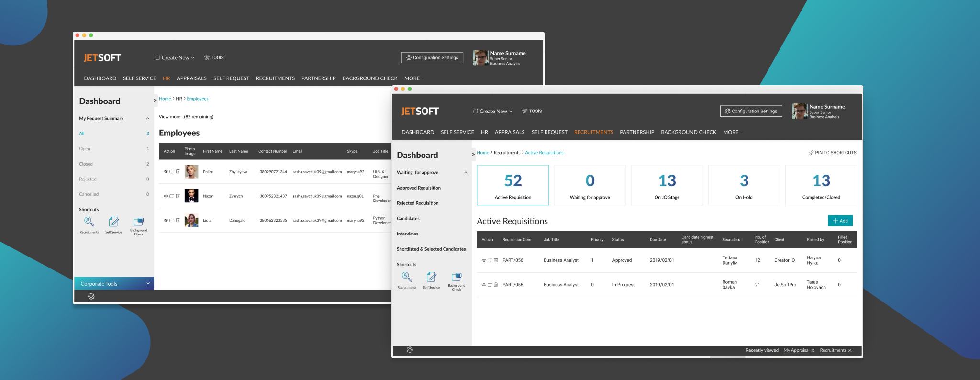View the In Progress PART/056 requisition via its eye icon
This screenshot has height=380, width=980.
pos(484,285)
